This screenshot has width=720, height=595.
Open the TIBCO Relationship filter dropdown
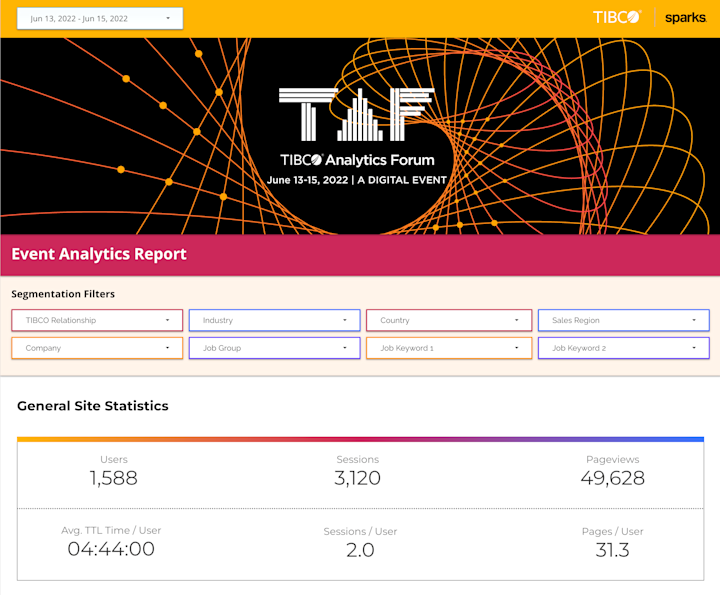97,320
